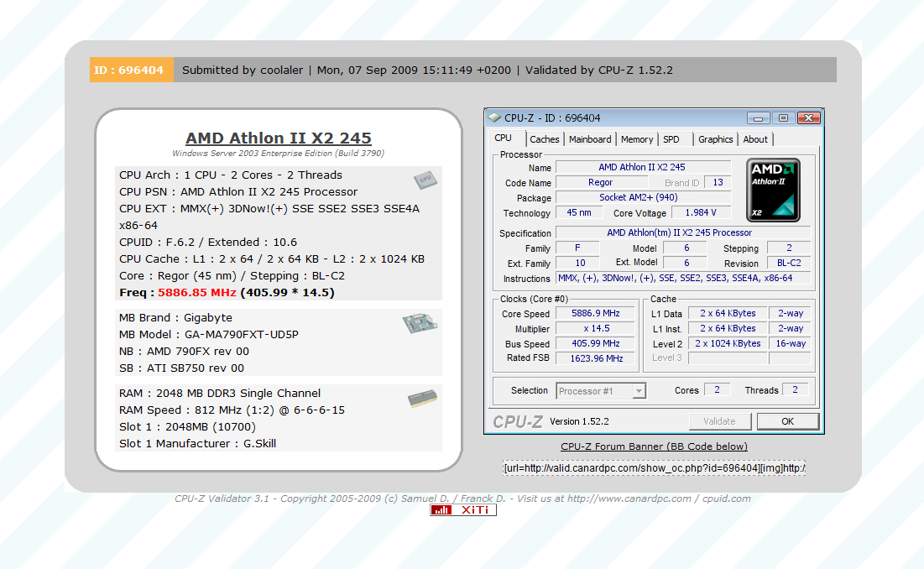This screenshot has height=569, width=924.
Task: Click the CPU-Z title bar app icon
Action: [494, 117]
